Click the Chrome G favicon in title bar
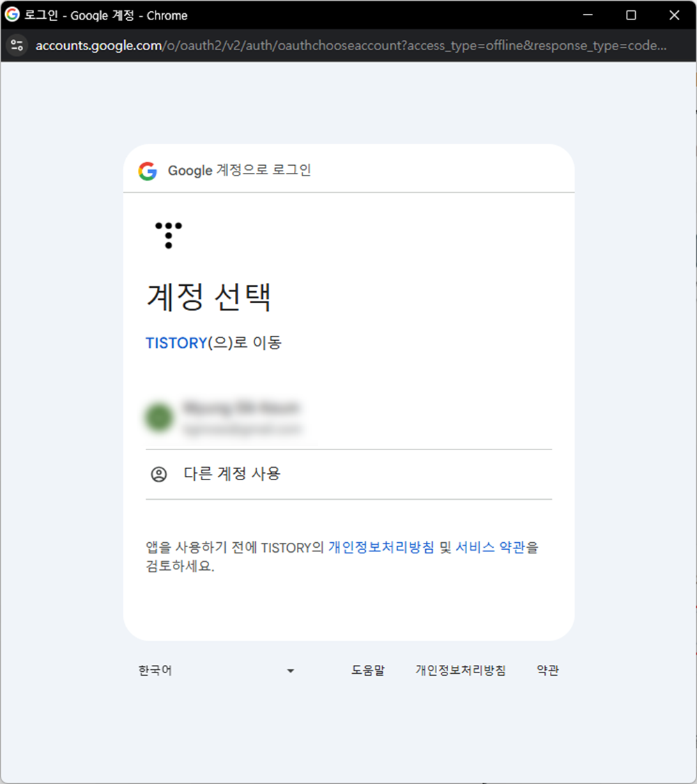 12,15
